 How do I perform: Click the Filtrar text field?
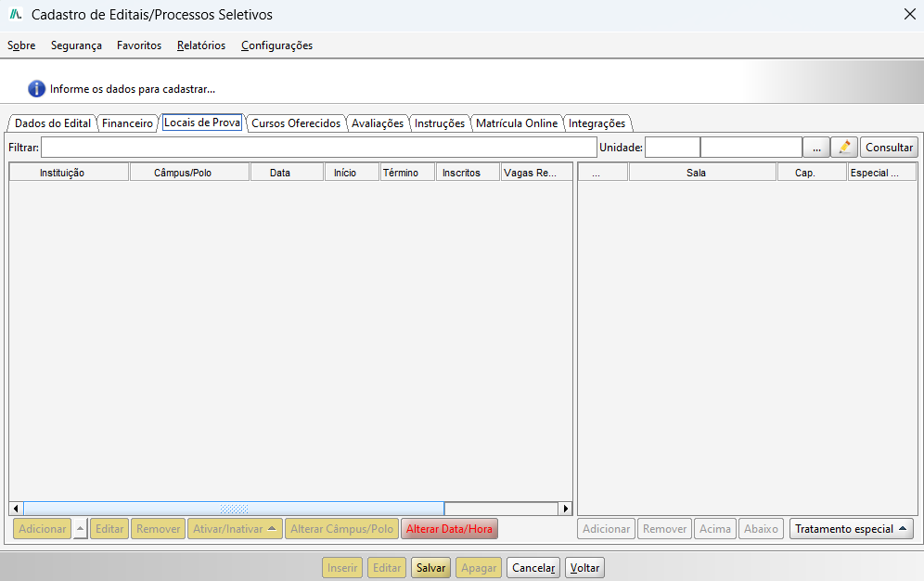click(319, 148)
